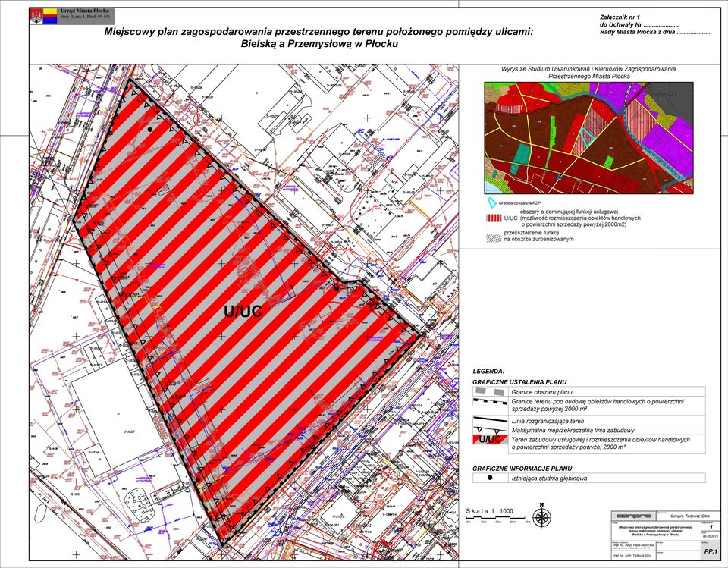Click the north compass rose symbol
728x568 pixels.
coord(541,516)
